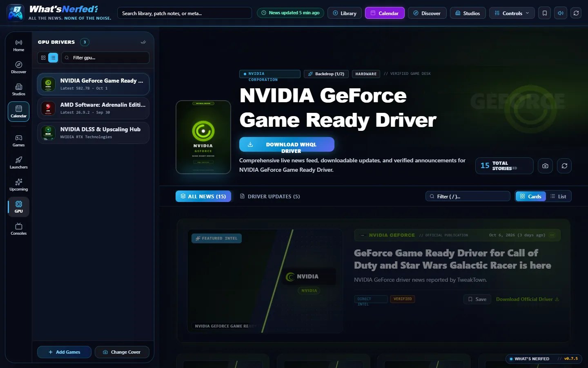
Task: Mark all GPU drivers read checkmark
Action: coord(143,42)
